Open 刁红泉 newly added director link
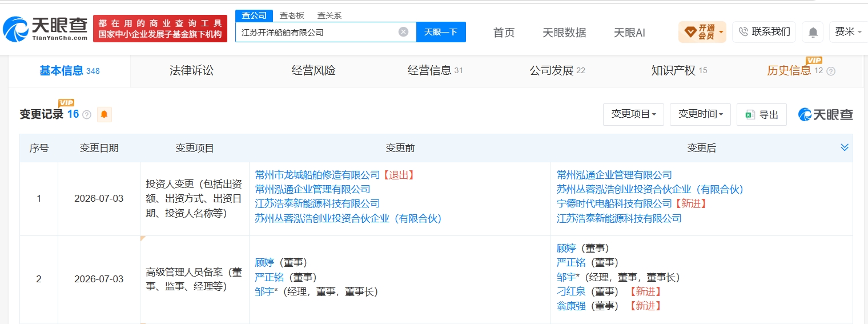Image resolution: width=868 pixels, height=324 pixels. 571,291
